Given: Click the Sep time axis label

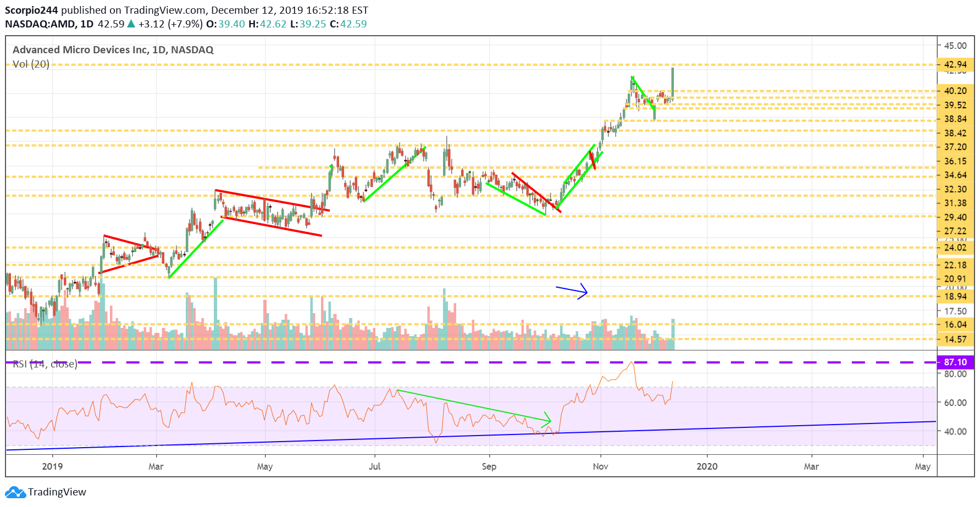Looking at the screenshot, I should click(489, 466).
